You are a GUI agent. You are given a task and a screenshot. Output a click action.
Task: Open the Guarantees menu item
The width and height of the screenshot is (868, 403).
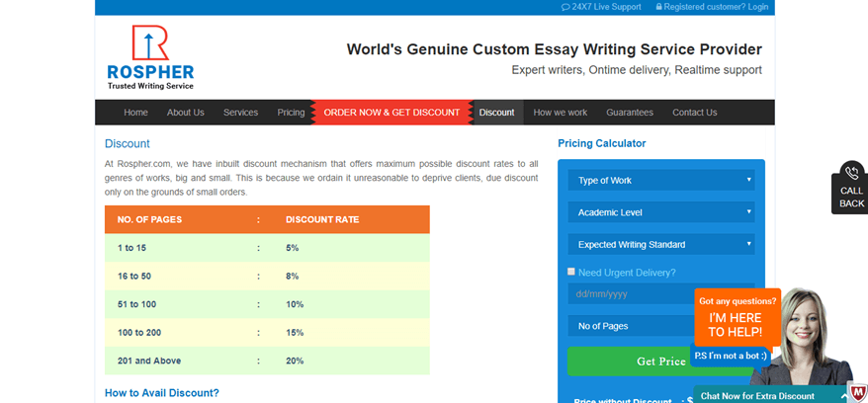click(x=630, y=113)
